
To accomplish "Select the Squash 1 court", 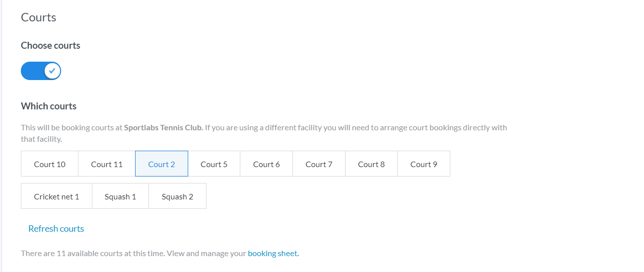I will [120, 196].
